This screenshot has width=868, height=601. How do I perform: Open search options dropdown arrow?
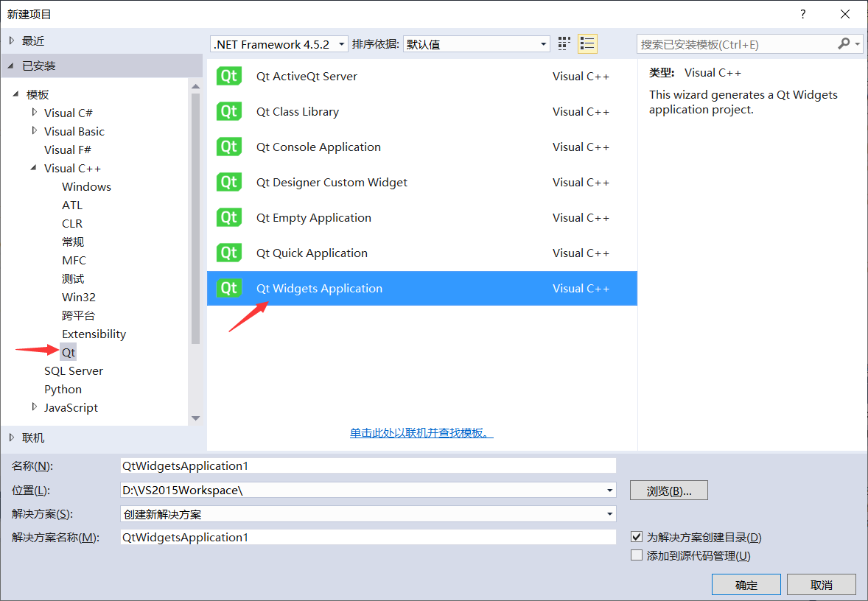click(857, 43)
